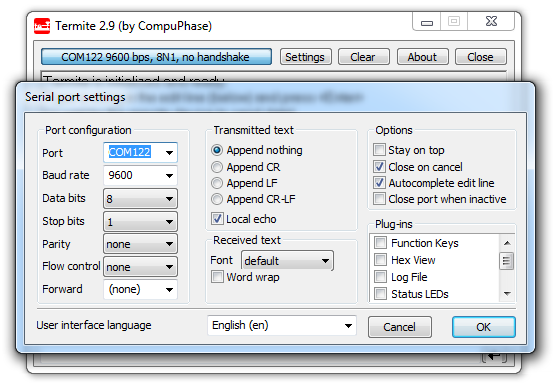Toggle the Local echo checkbox
Viewport: 553px width, 385px height.
point(217,219)
